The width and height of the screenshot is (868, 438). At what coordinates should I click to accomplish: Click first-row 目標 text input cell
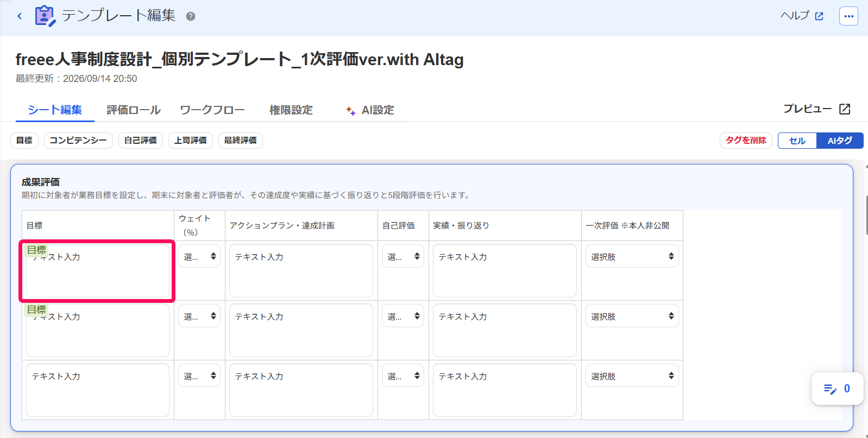tap(98, 271)
